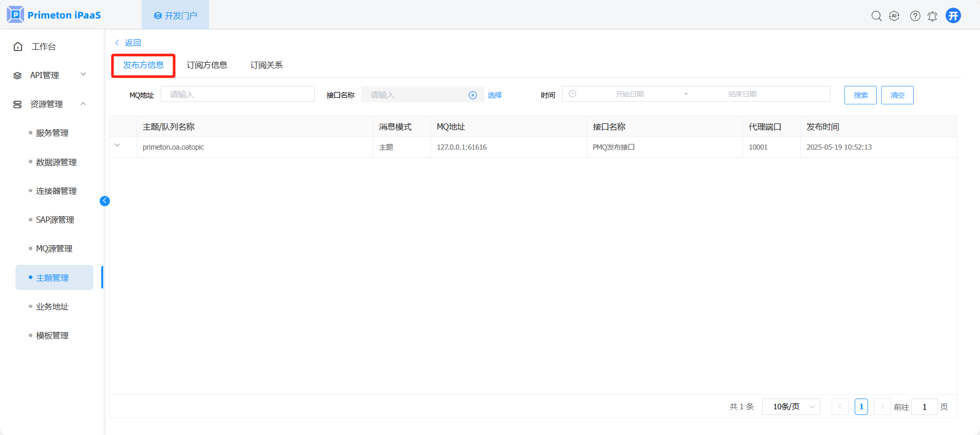Click the 搜索 button
The image size is (980, 435).
tap(860, 95)
